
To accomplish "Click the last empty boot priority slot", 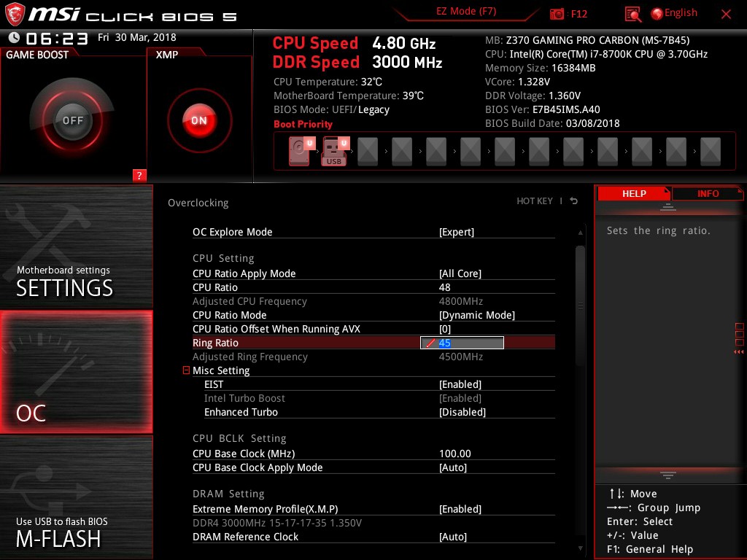I will pyautogui.click(x=711, y=152).
